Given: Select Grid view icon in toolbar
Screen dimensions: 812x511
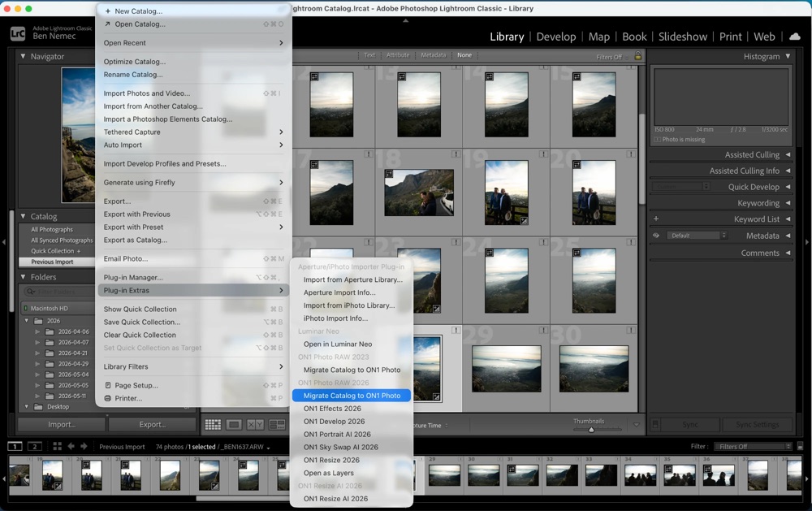Looking at the screenshot, I should pos(213,425).
